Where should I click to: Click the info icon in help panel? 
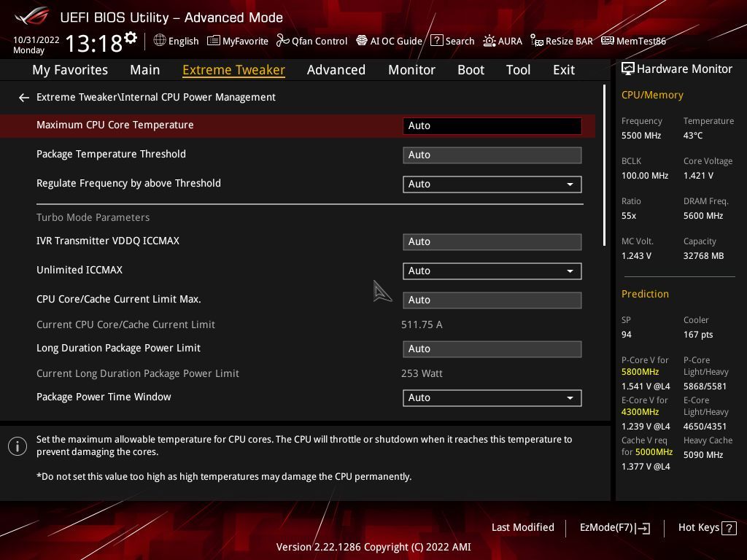pyautogui.click(x=18, y=446)
